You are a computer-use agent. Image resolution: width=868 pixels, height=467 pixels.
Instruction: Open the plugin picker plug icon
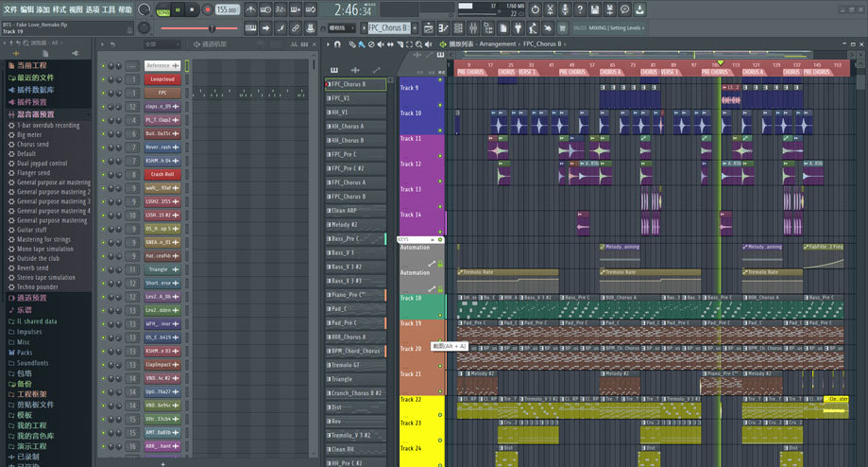tap(519, 27)
